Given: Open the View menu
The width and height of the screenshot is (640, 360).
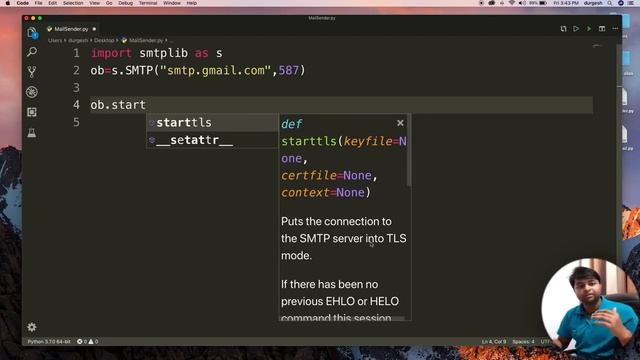Looking at the screenshot, I should point(95,3).
